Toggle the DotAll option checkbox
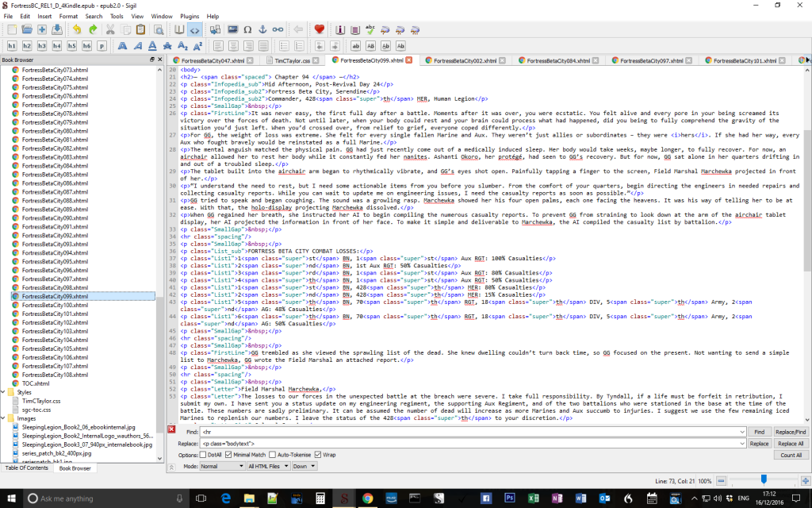The height and width of the screenshot is (508, 812). [x=203, y=455]
